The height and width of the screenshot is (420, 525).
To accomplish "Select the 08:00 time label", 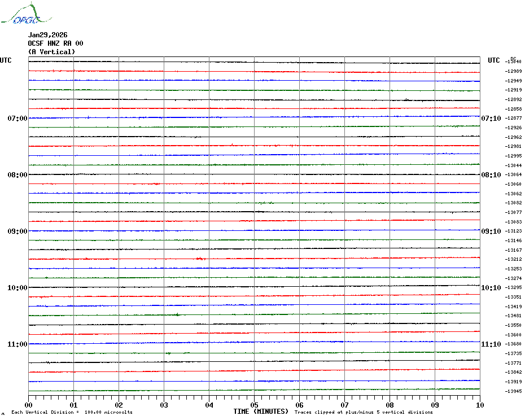I will (x=17, y=175).
